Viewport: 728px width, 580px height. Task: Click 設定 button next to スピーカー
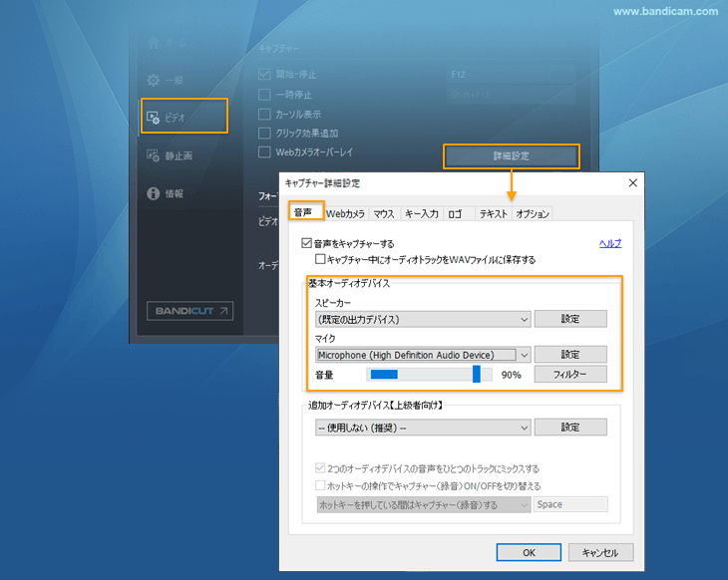[x=570, y=319]
